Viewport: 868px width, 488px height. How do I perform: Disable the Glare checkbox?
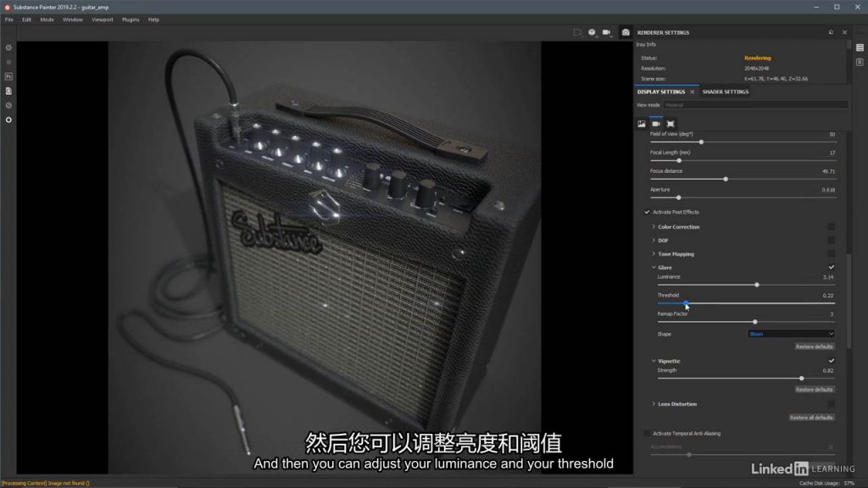click(831, 267)
